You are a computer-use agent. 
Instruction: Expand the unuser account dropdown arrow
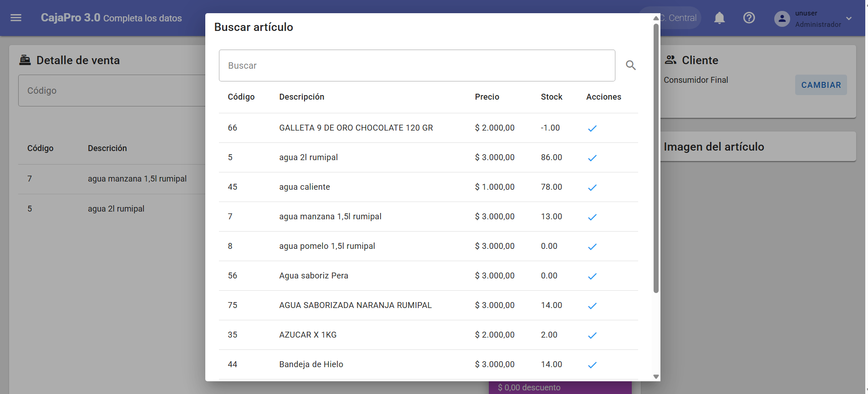point(848,18)
